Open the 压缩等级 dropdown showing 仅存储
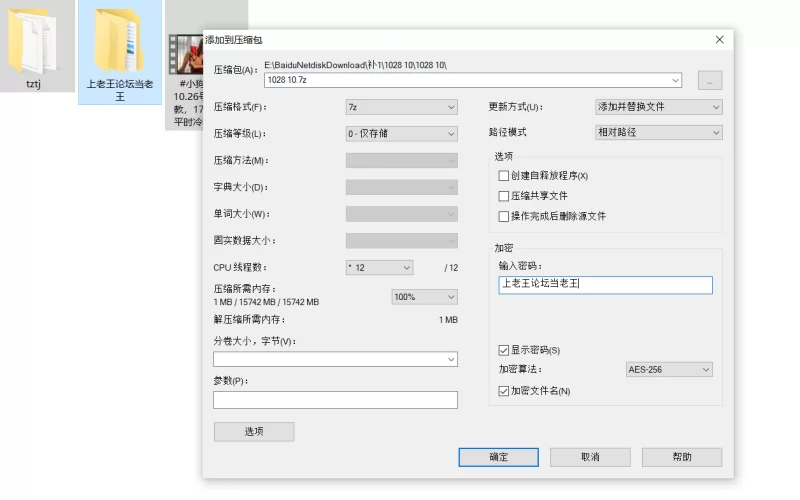 pos(402,134)
